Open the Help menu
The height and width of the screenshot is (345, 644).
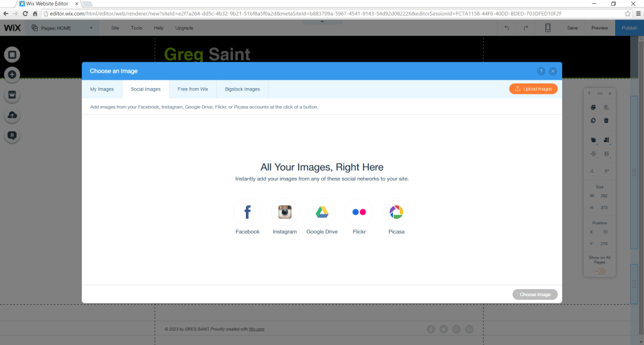tap(158, 28)
